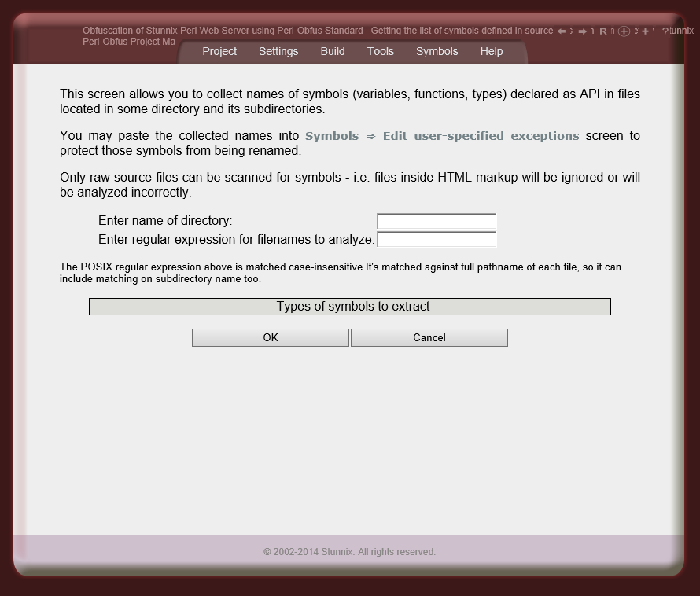Image resolution: width=700 pixels, height=596 pixels.
Task: Click the directory name input field
Action: pos(436,221)
